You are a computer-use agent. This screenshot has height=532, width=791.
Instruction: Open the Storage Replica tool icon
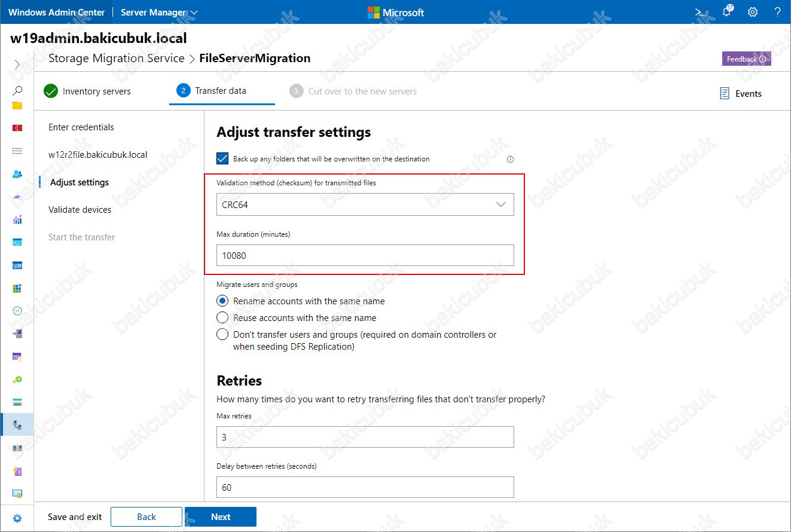[x=17, y=448]
